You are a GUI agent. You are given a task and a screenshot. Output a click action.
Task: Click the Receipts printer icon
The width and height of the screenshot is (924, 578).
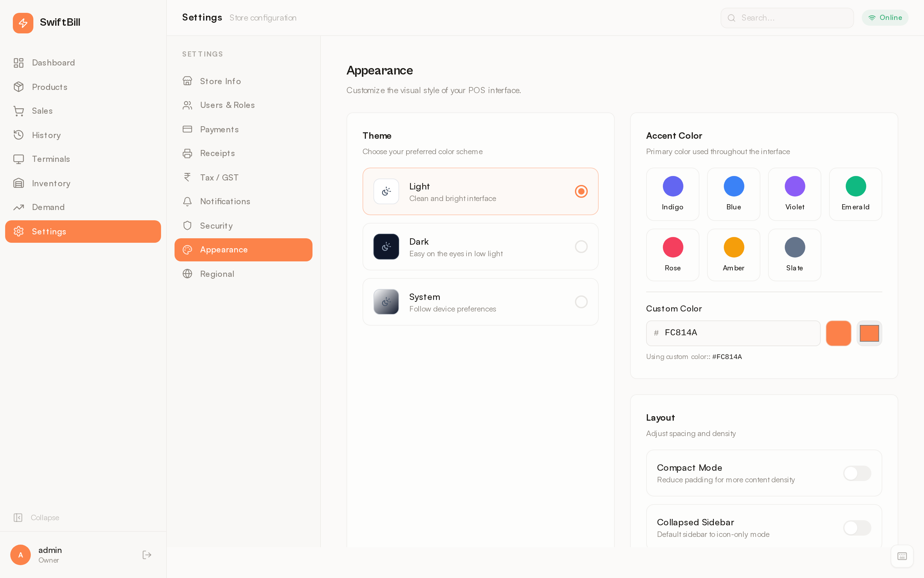[x=187, y=153]
